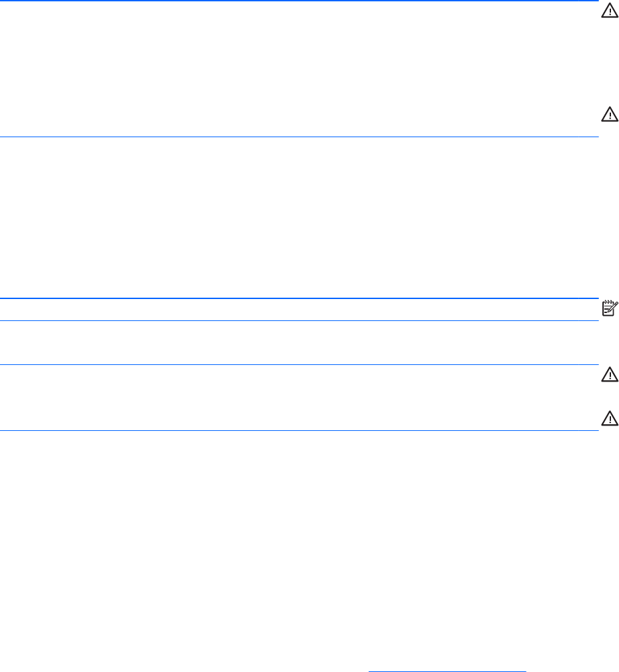Click the blue line beside the note icon
The width and height of the screenshot is (619, 672).
300,298
